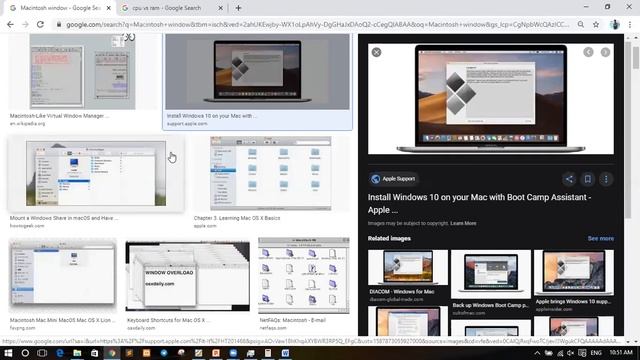The image size is (640, 360).
Task: Click the volume speaker tray icon
Action: pos(571,353)
